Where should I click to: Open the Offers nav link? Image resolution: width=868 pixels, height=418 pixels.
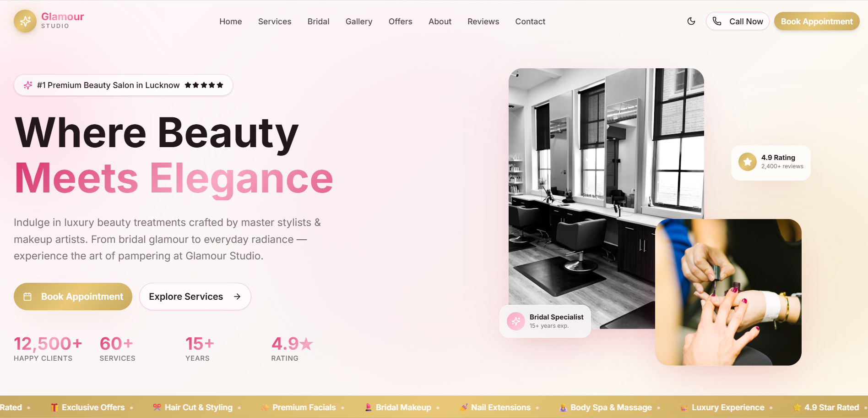[401, 22]
